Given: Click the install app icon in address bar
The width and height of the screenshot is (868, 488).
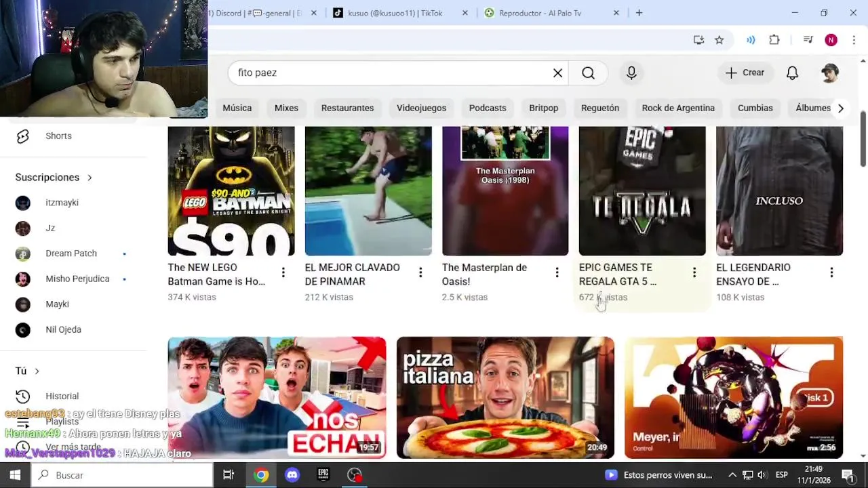Looking at the screenshot, I should tap(698, 40).
